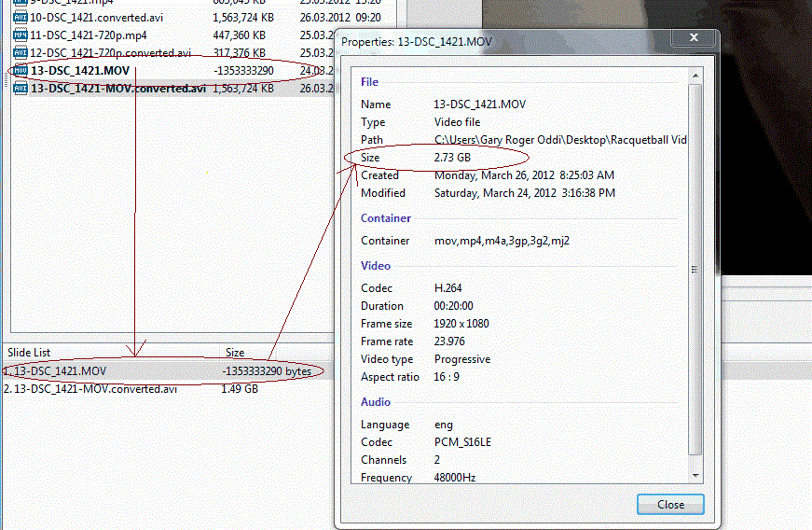
Task: Click the aspect ratio value 16 : 9
Action: 447,377
